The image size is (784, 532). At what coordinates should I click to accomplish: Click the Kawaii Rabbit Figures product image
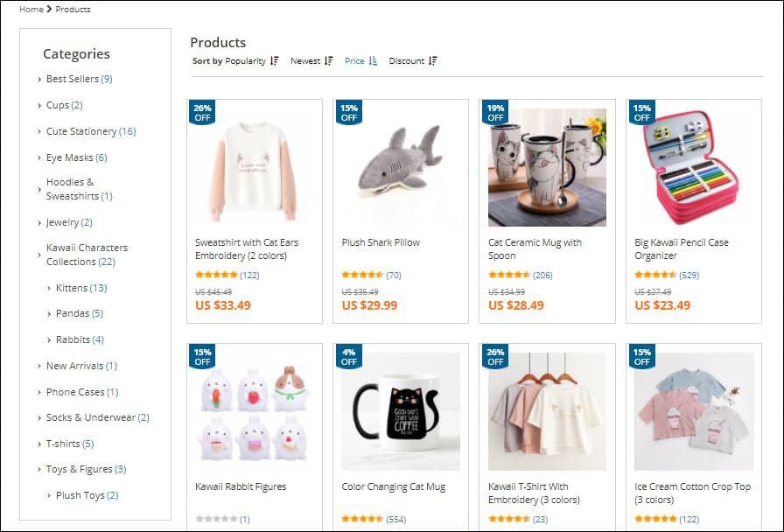[255, 411]
